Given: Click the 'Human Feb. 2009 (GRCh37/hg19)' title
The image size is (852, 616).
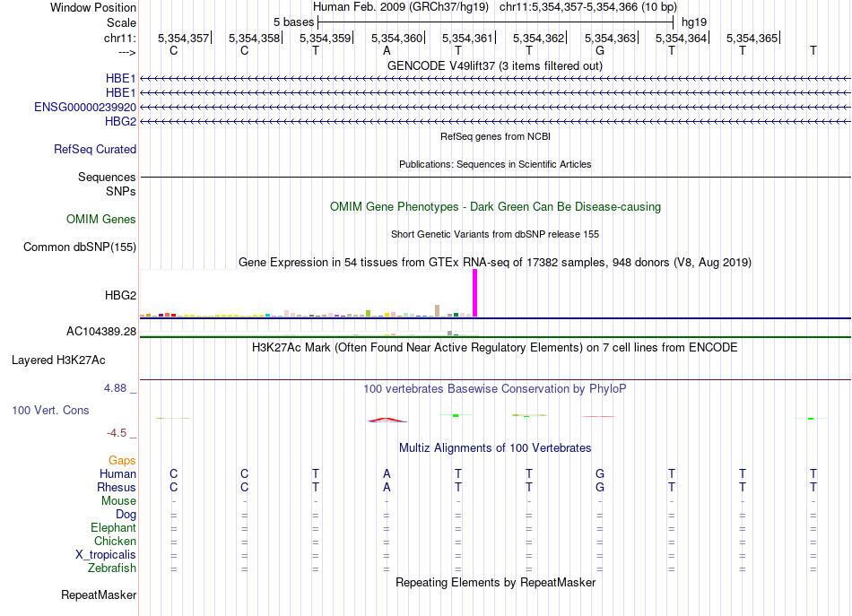Looking at the screenshot, I should pyautogui.click(x=401, y=7).
